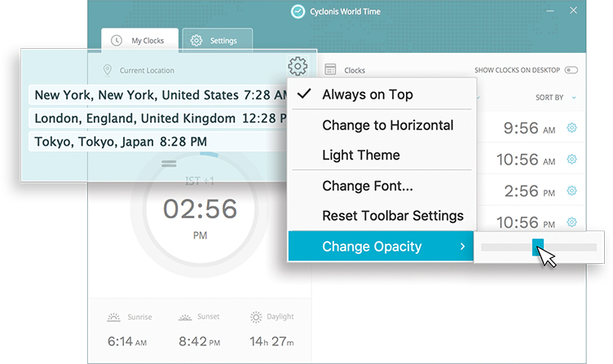Click the opacity slider handle
This screenshot has height=364, width=613.
point(538,247)
